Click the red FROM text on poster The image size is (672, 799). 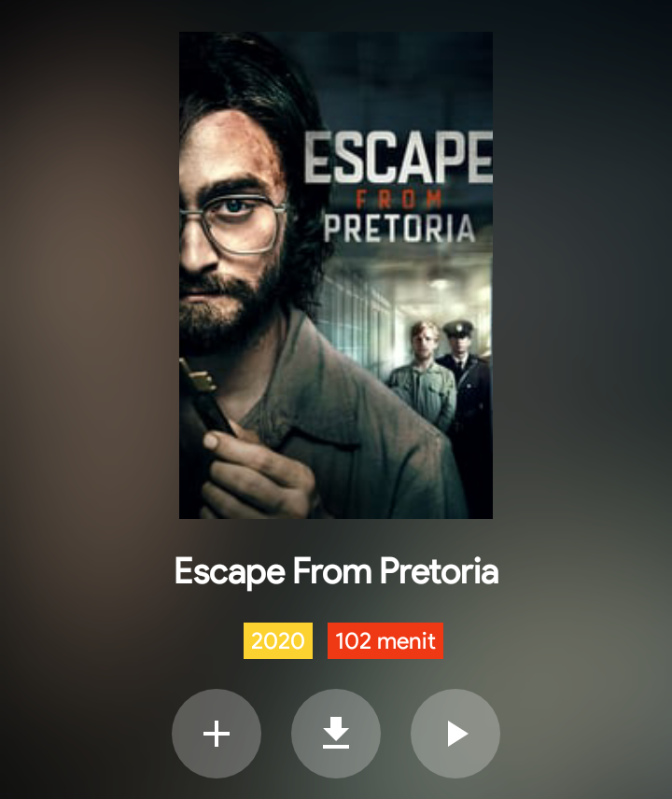(399, 199)
